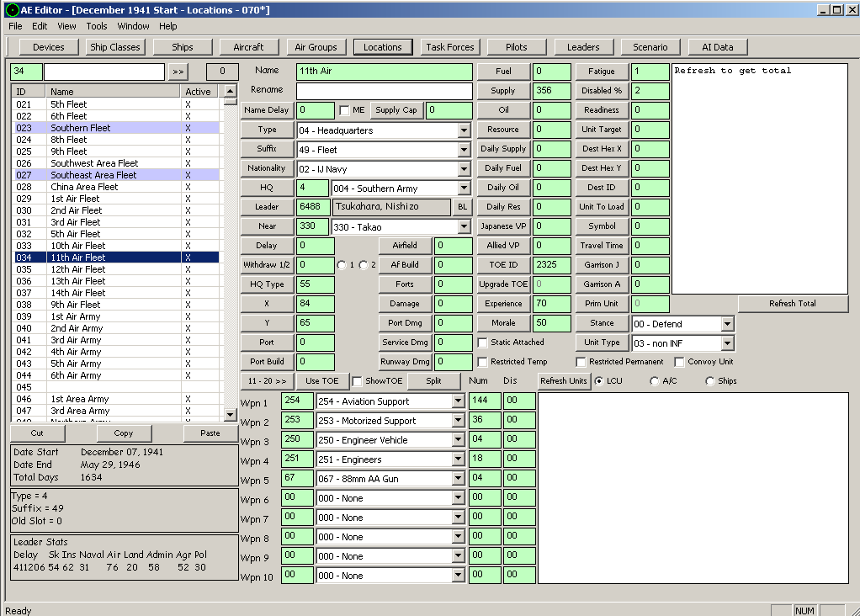Screen dimensions: 860x616
Task: Open the Ship Classes editor section
Action: pos(115,47)
